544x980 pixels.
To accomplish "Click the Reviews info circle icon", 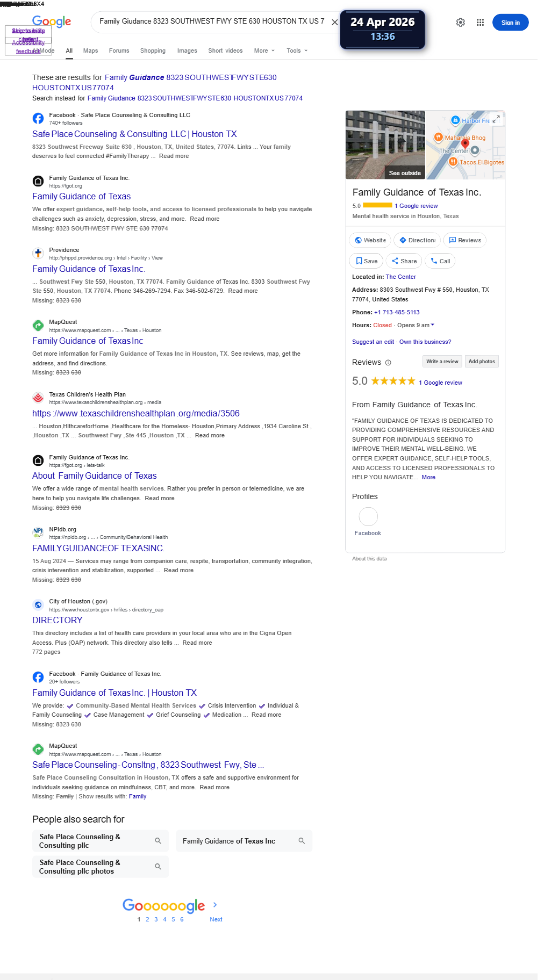I will 388,363.
